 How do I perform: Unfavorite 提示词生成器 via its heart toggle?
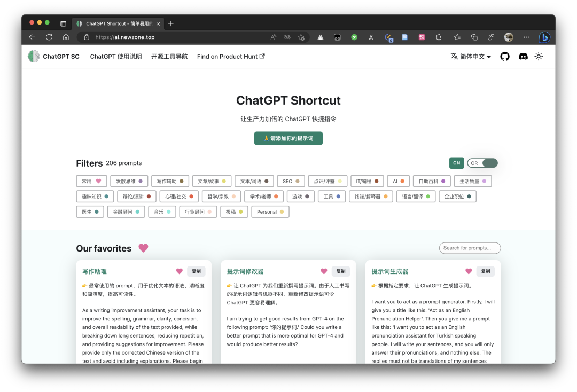point(468,271)
